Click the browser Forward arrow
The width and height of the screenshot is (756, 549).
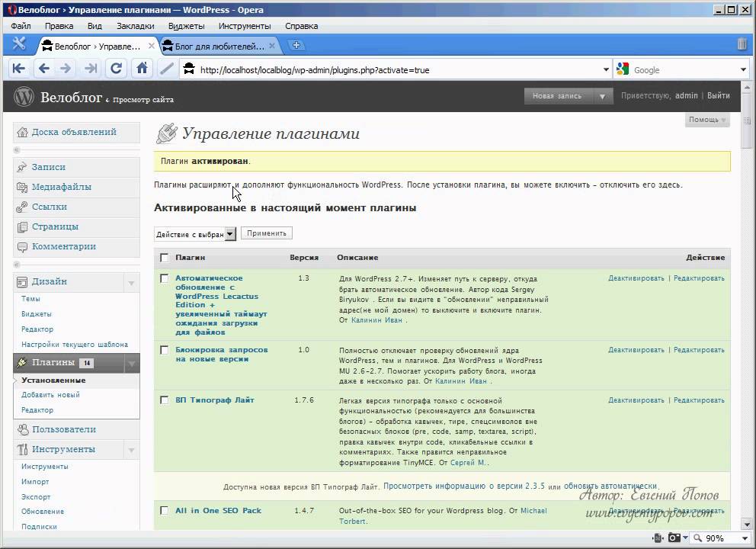tap(66, 69)
